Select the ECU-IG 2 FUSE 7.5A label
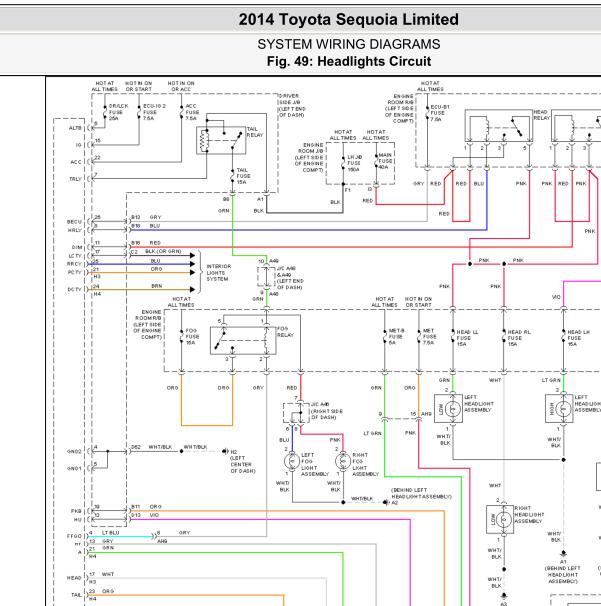Viewport: 601px width, 606px height. [154, 112]
